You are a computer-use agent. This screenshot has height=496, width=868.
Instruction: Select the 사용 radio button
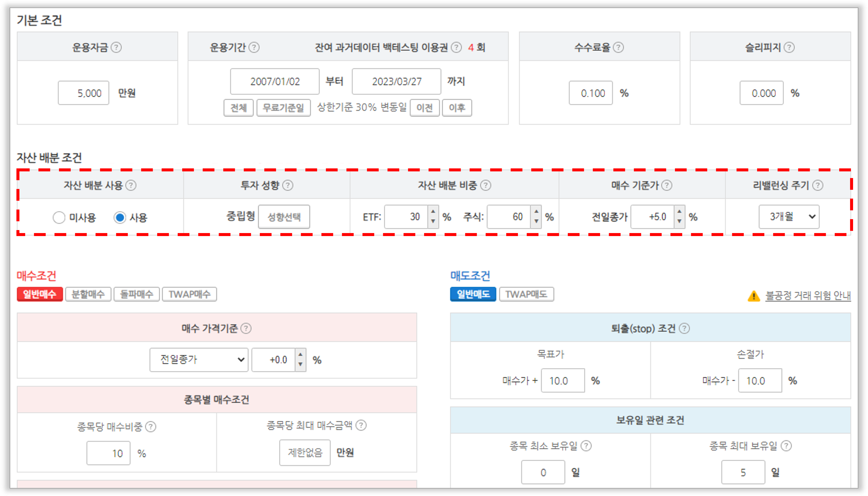pos(120,217)
